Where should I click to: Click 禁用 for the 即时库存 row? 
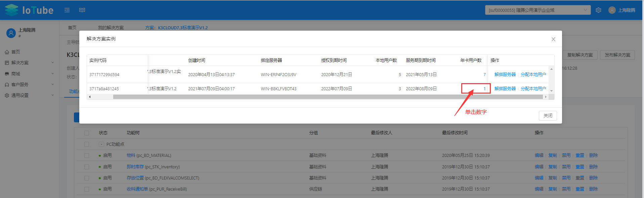(566, 167)
